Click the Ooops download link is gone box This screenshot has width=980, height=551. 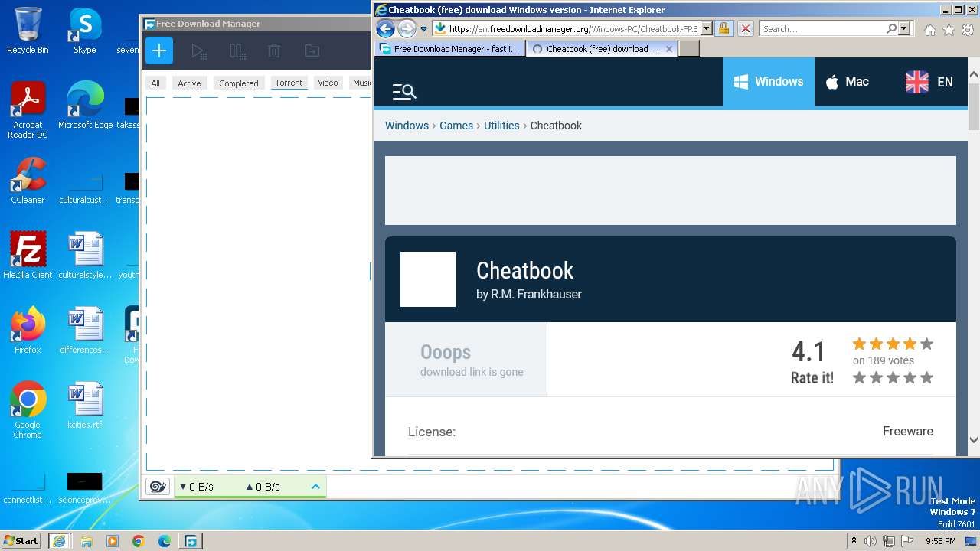[466, 360]
